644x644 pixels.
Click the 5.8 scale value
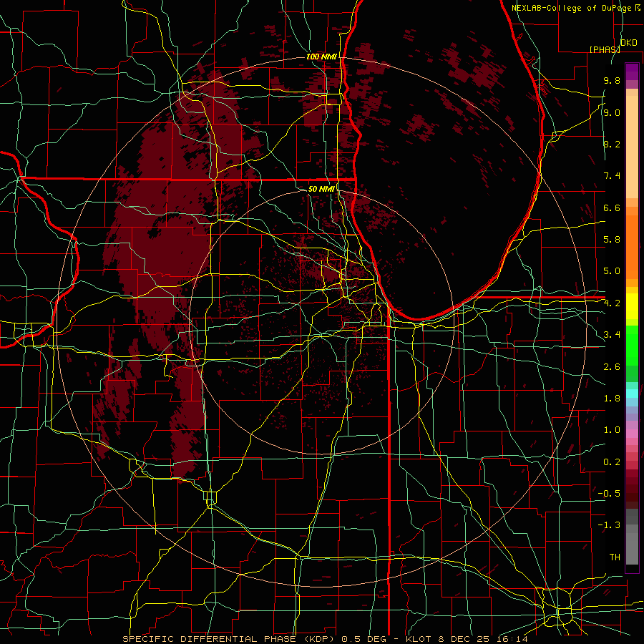pyautogui.click(x=612, y=240)
